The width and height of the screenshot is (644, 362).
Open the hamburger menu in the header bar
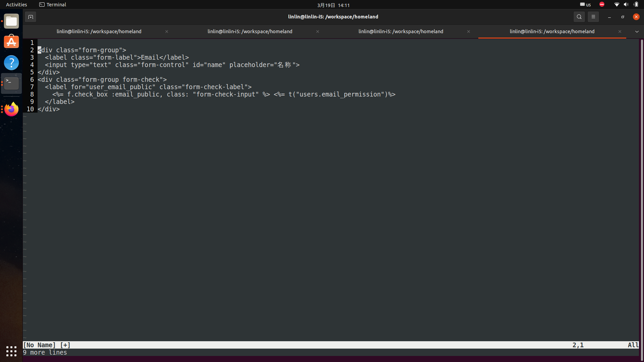tap(593, 17)
